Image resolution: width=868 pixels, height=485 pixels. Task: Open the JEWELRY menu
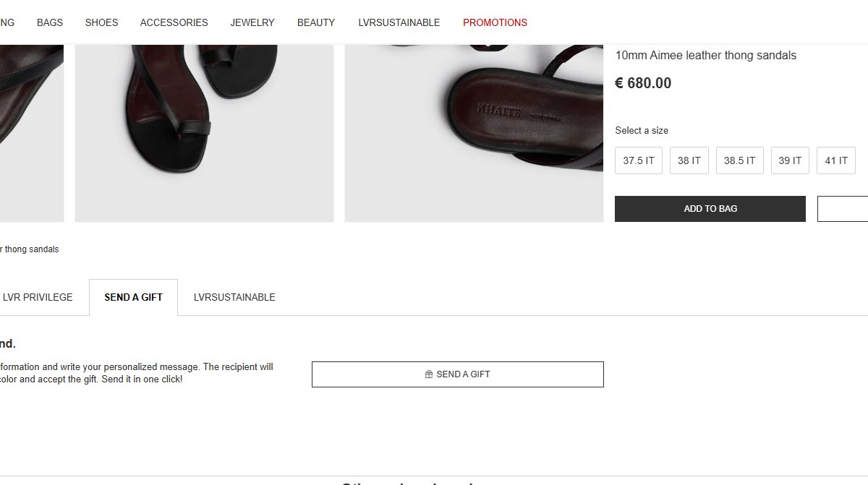252,22
